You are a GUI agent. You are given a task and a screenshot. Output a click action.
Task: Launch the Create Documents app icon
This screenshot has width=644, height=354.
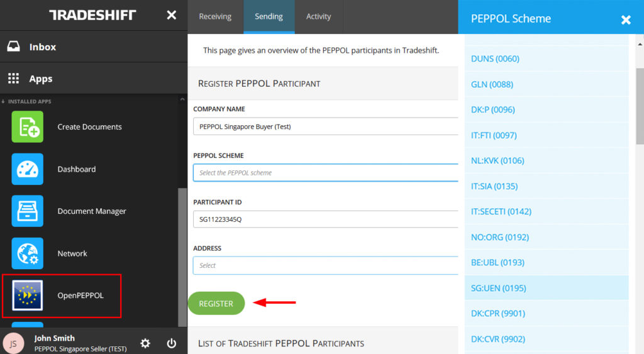click(x=28, y=127)
